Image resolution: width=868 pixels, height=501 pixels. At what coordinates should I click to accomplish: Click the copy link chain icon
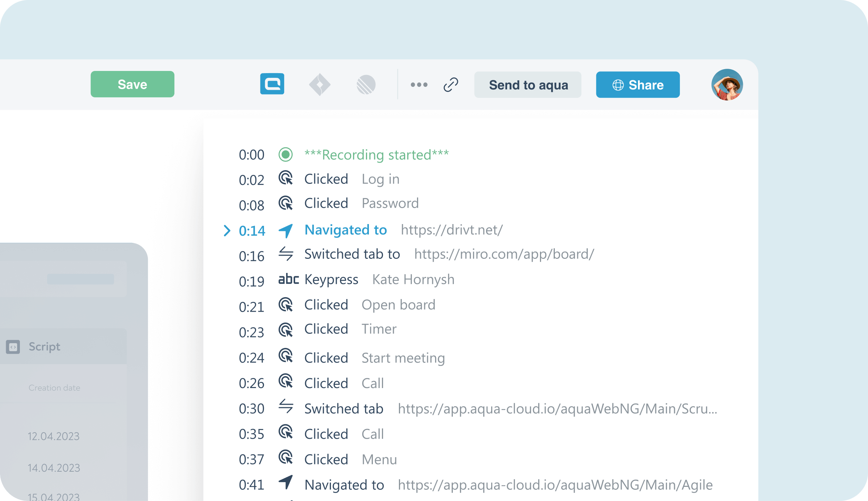451,85
